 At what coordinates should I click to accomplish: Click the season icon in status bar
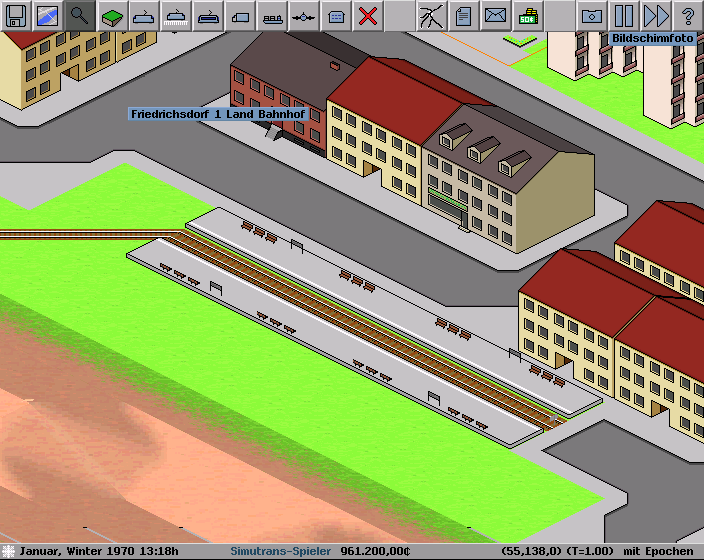(9, 551)
